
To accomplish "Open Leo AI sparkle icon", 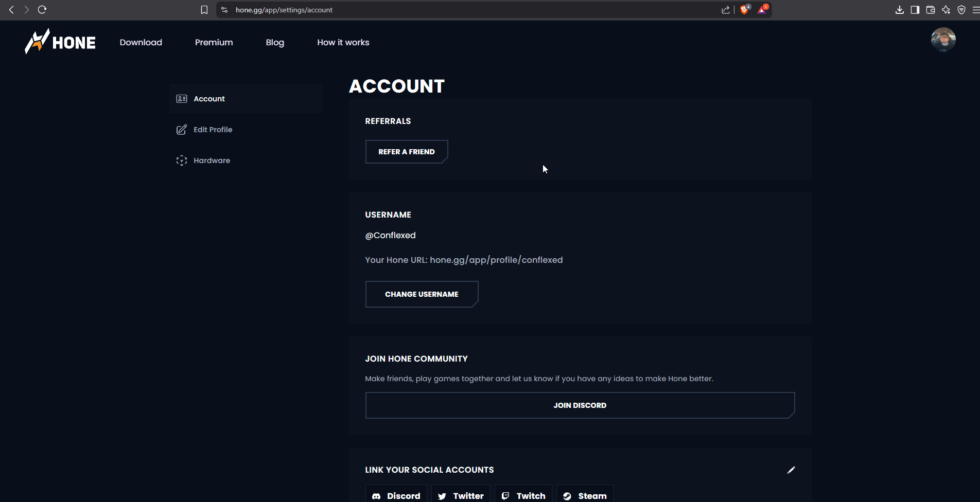I will point(946,10).
